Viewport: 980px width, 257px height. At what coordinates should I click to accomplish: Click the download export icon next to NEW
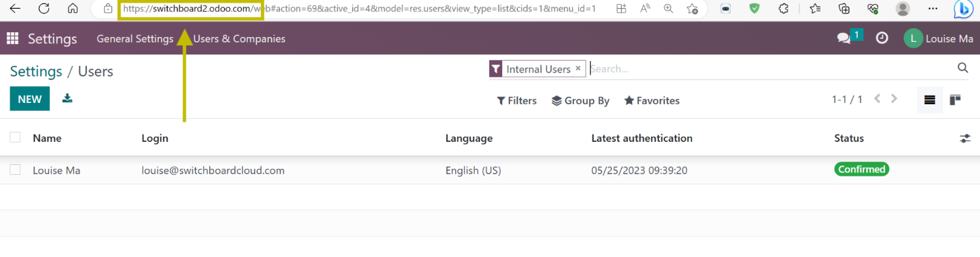(x=67, y=98)
